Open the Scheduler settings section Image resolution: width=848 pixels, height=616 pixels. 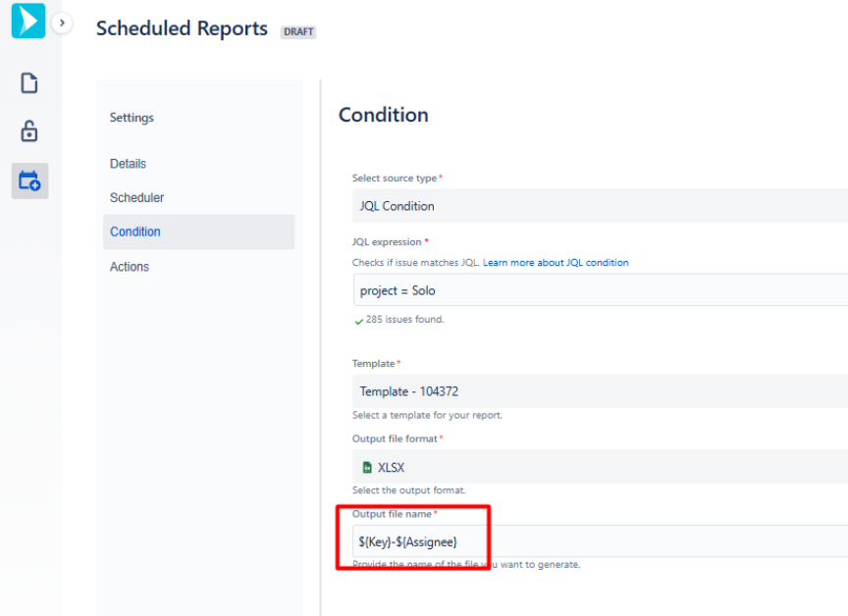coord(136,198)
